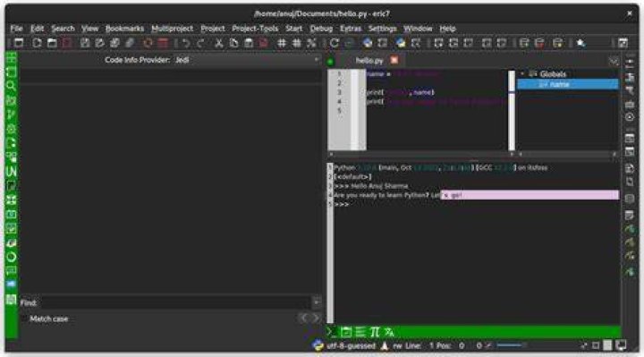Click the Copy toolbar icon
Viewport: 644px width, 357px height.
coord(233,43)
